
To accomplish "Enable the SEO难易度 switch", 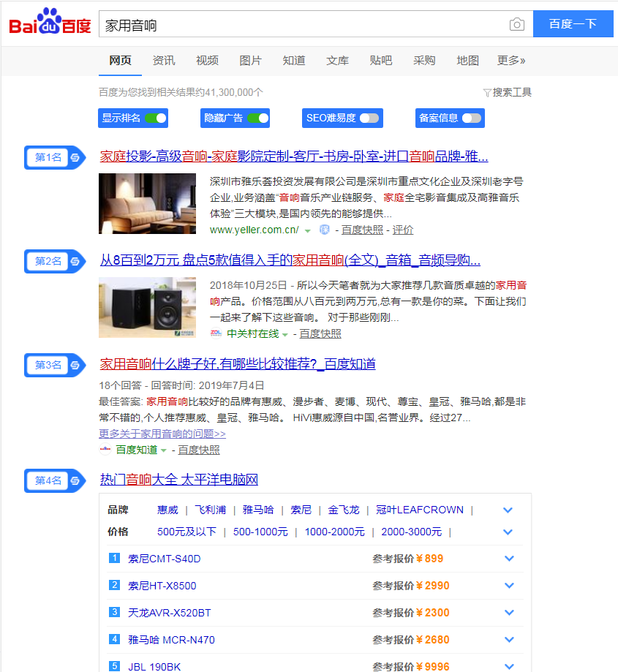I will click(x=369, y=118).
